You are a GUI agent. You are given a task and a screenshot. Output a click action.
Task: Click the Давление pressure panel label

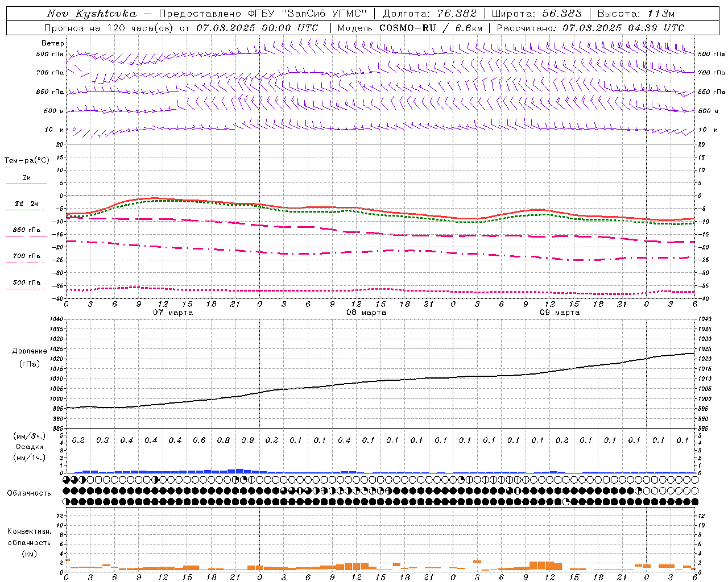point(29,351)
